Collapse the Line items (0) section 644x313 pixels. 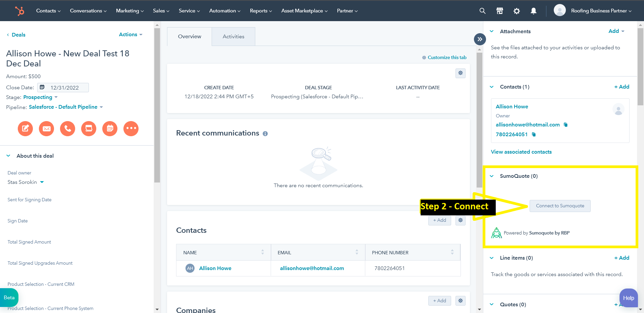tap(492, 258)
